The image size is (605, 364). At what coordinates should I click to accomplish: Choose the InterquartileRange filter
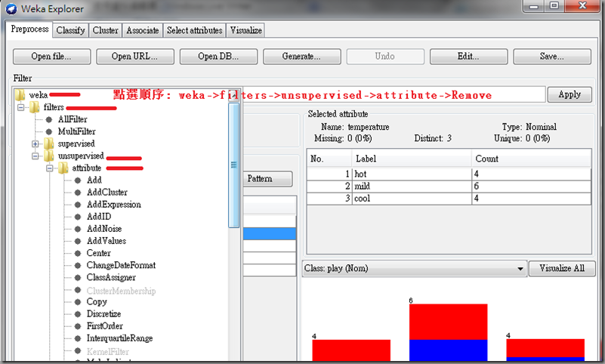pyautogui.click(x=119, y=338)
